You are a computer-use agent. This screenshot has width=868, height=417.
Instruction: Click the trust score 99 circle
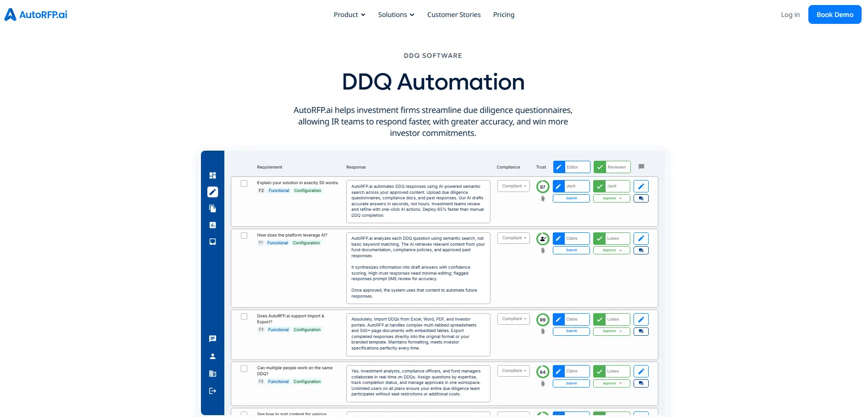(x=543, y=320)
